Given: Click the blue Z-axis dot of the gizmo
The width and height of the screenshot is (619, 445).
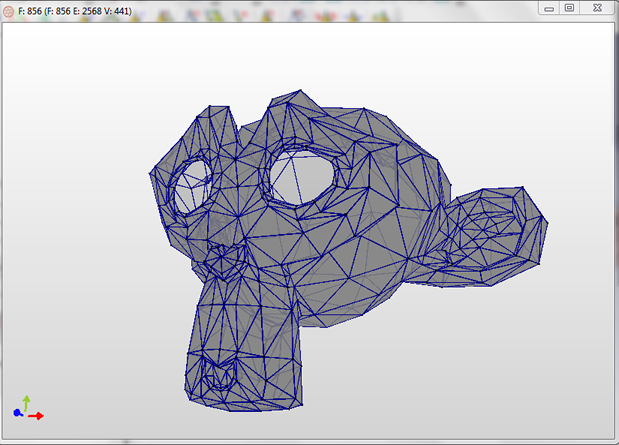Looking at the screenshot, I should (18, 413).
